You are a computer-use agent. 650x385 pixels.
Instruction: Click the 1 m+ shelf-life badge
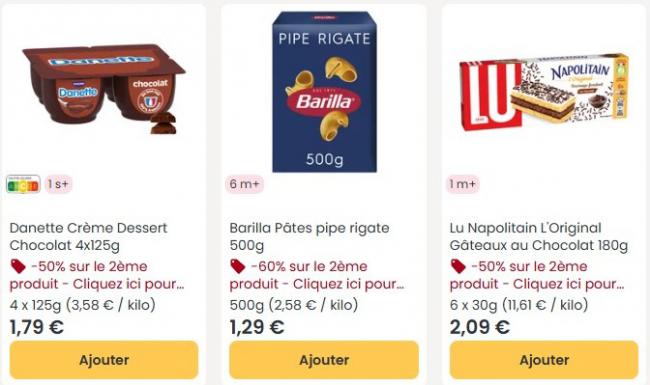pyautogui.click(x=463, y=184)
